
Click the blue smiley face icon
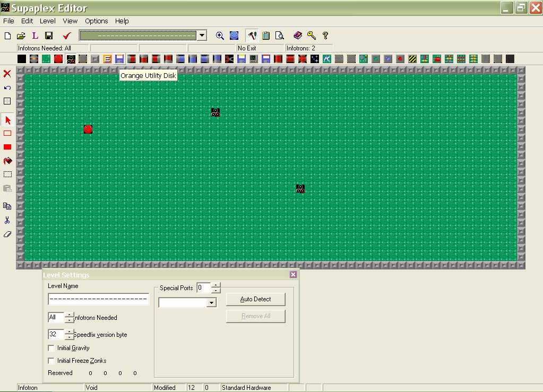click(x=234, y=36)
